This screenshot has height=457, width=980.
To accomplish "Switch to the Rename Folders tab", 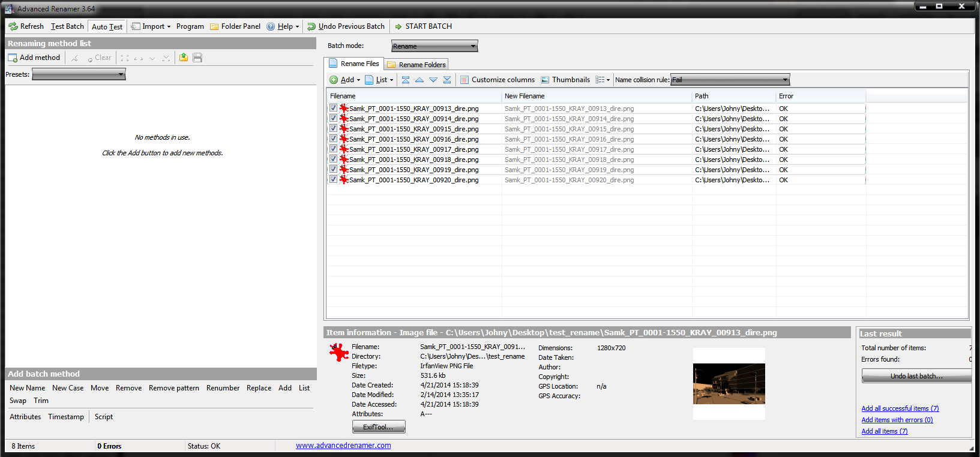I will pyautogui.click(x=417, y=64).
